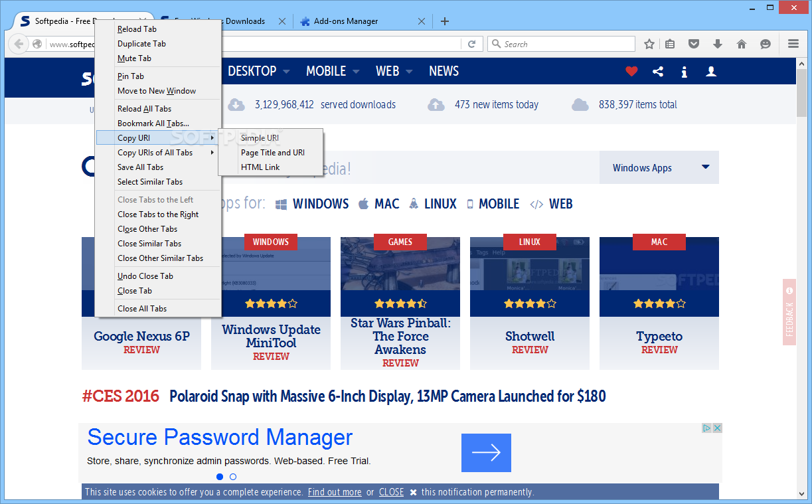
Task: Choose Page Title and URI option
Action: [x=271, y=153]
